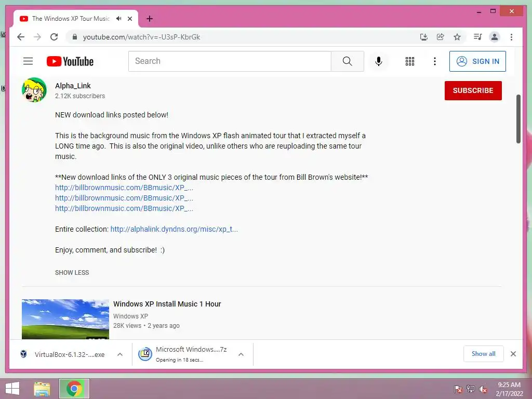Open Windows XP Install Music 1 Hour title

167,304
